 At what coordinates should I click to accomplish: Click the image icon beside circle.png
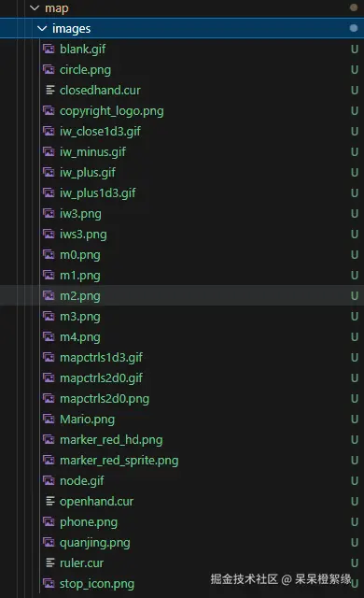pos(49,69)
